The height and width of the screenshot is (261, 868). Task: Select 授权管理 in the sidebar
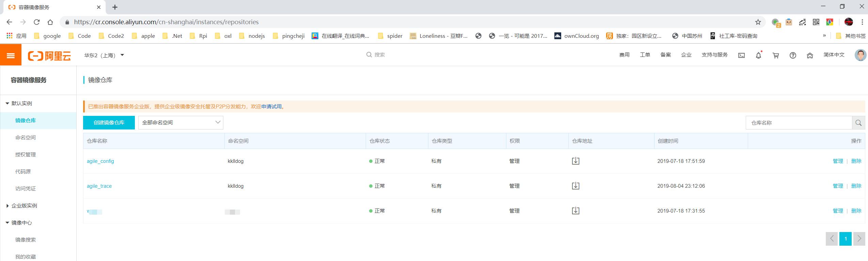(x=26, y=155)
